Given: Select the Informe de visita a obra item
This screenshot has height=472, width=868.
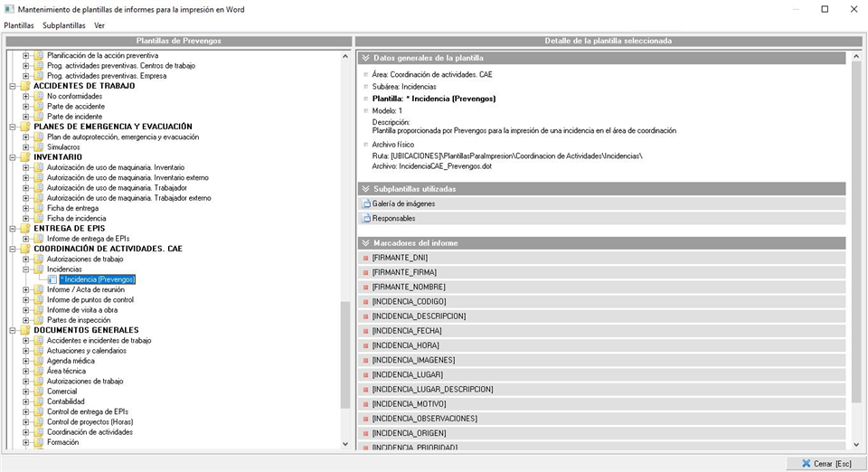Looking at the screenshot, I should (81, 309).
